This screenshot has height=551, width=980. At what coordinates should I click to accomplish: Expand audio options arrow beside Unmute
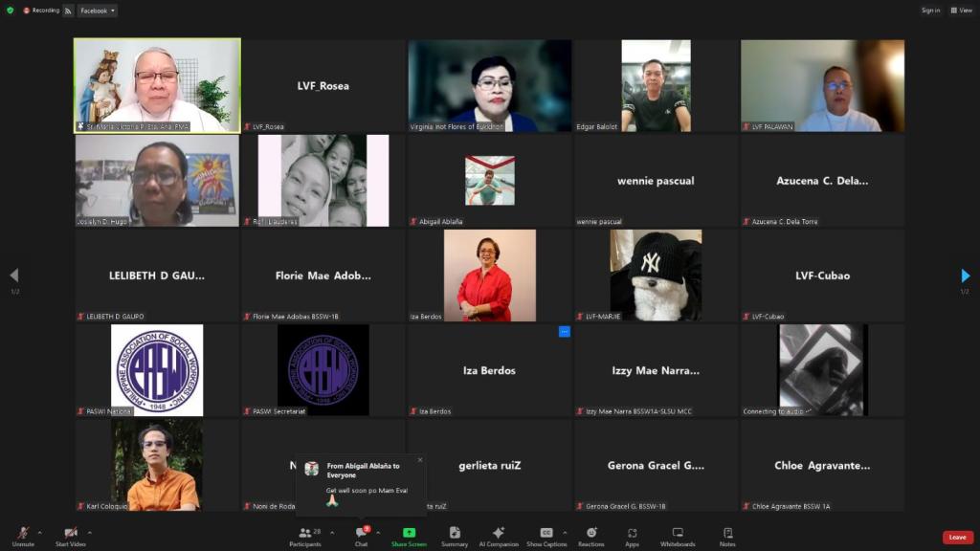tap(40, 533)
